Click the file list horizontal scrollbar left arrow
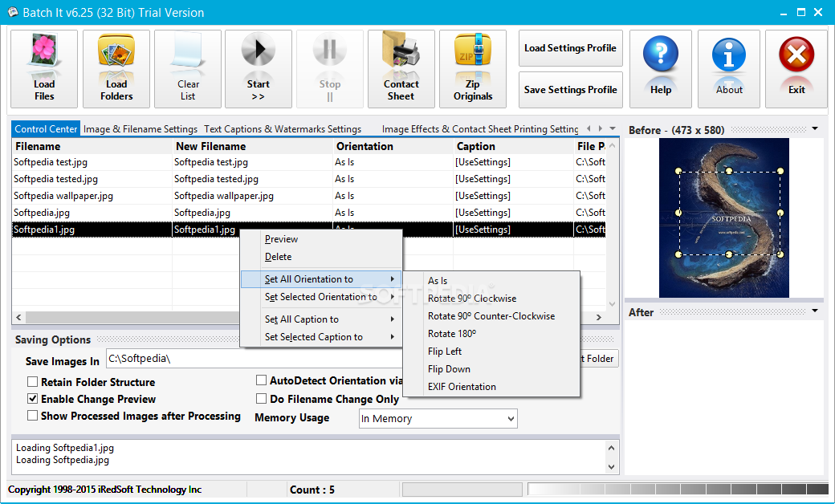Viewport: 835px width, 504px height. (18, 317)
